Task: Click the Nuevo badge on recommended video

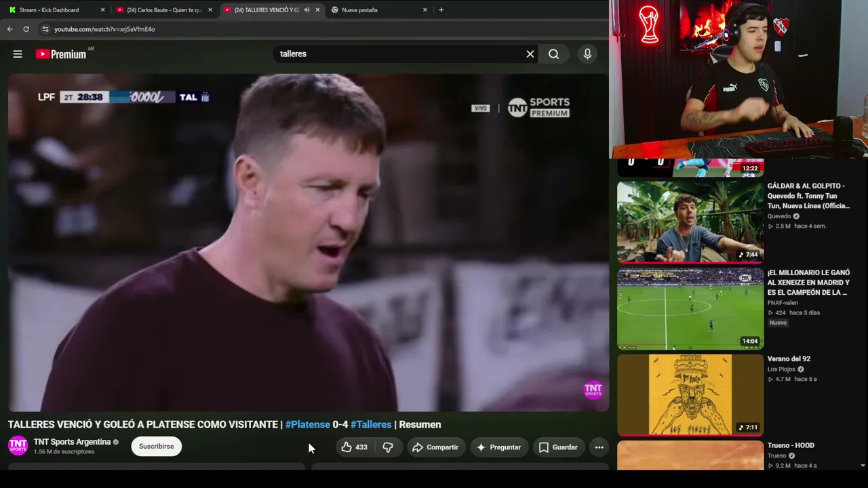Action: (x=778, y=323)
